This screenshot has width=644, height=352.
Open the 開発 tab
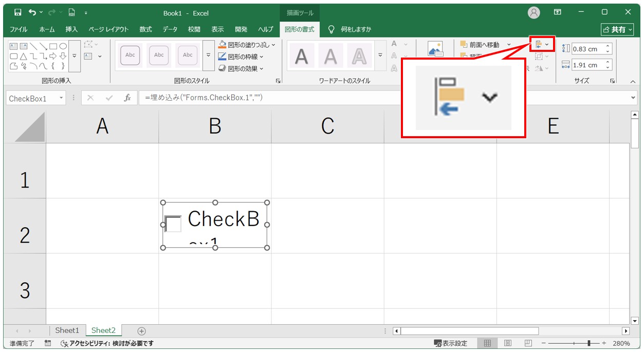click(x=241, y=29)
